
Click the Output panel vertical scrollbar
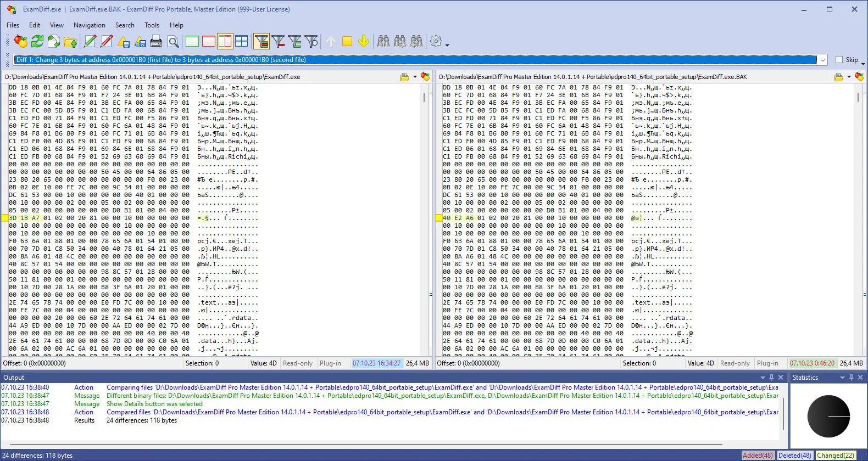click(783, 411)
